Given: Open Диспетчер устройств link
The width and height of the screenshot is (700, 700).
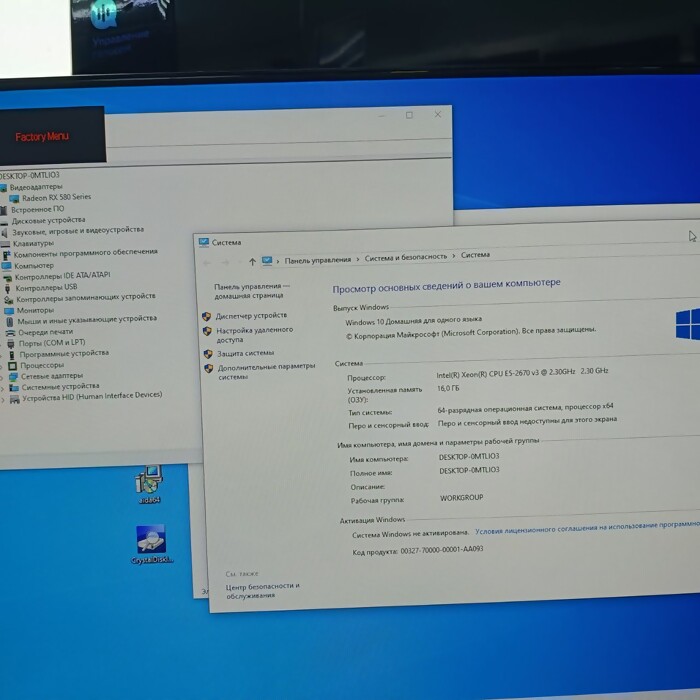Looking at the screenshot, I should tap(251, 316).
